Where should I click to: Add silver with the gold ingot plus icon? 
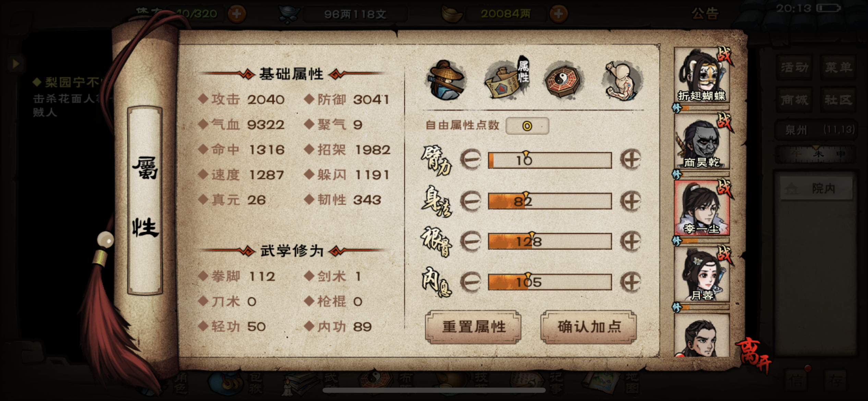(558, 14)
